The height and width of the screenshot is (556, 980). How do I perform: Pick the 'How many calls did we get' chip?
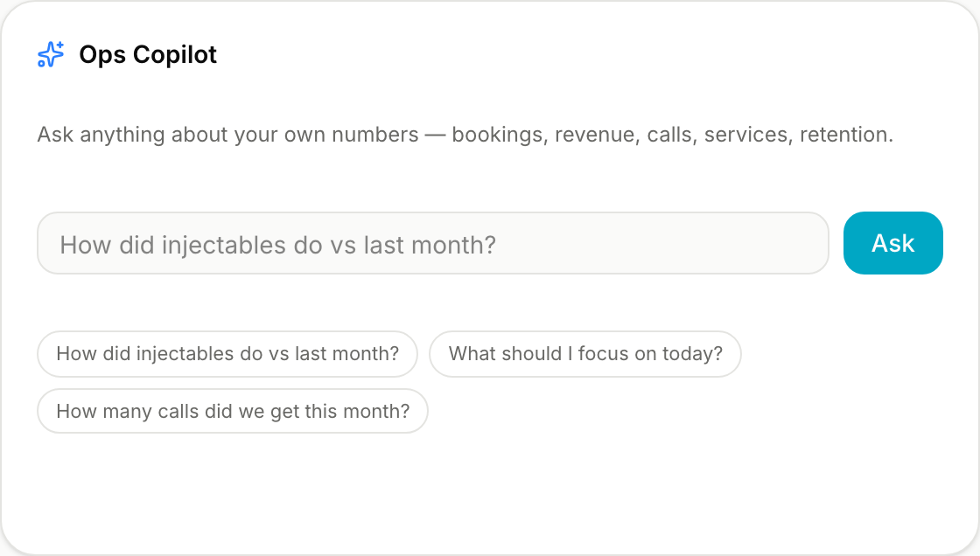(x=233, y=411)
